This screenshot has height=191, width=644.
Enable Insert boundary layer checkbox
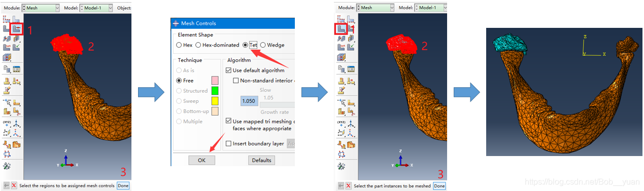coord(228,143)
